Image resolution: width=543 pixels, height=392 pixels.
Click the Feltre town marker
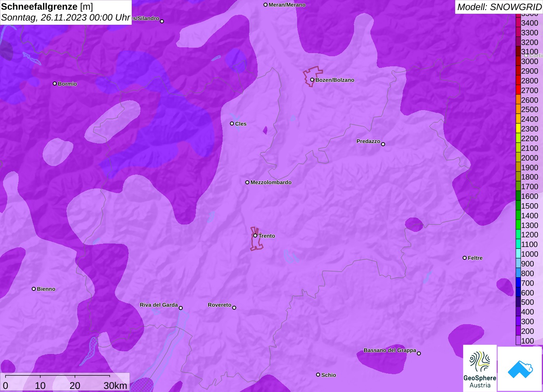464,258
